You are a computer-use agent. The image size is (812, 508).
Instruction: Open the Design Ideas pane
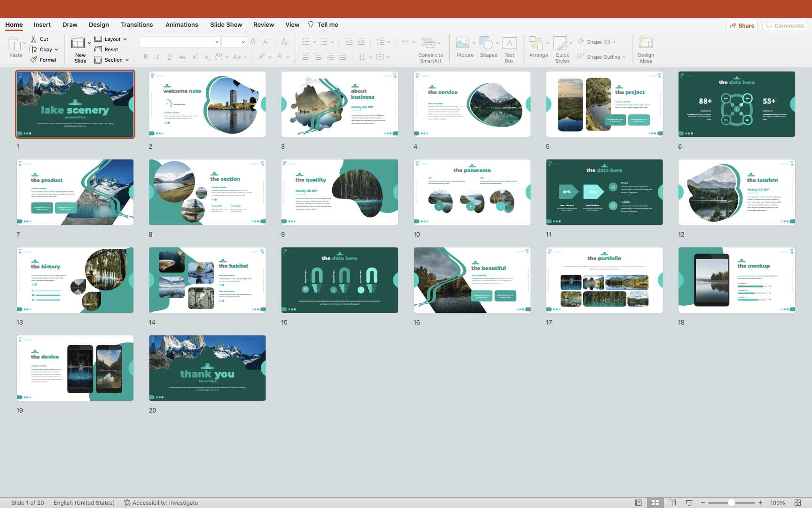(646, 44)
